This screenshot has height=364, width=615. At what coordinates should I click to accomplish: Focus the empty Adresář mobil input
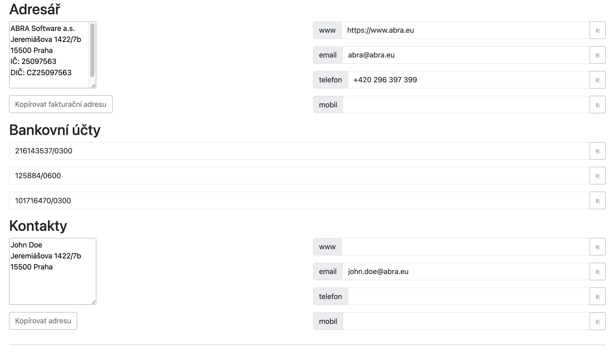point(466,105)
